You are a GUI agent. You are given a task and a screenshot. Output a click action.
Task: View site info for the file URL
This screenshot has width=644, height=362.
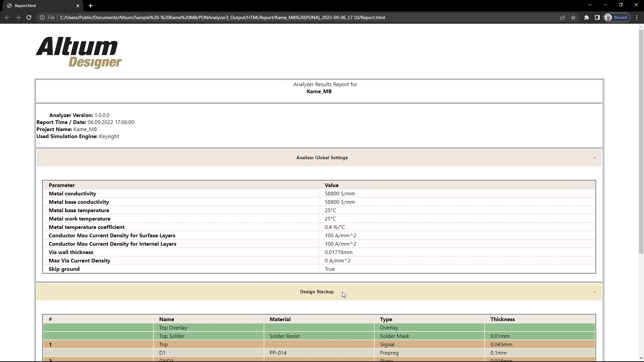click(42, 17)
